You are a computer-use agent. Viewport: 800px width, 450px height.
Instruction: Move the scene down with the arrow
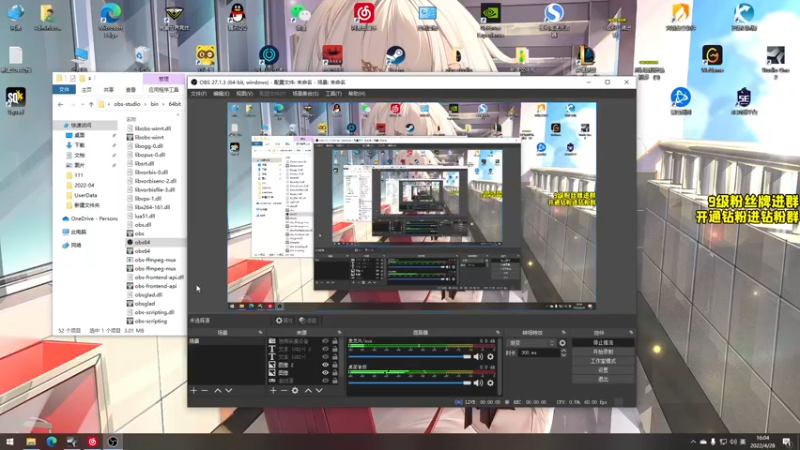pos(229,390)
